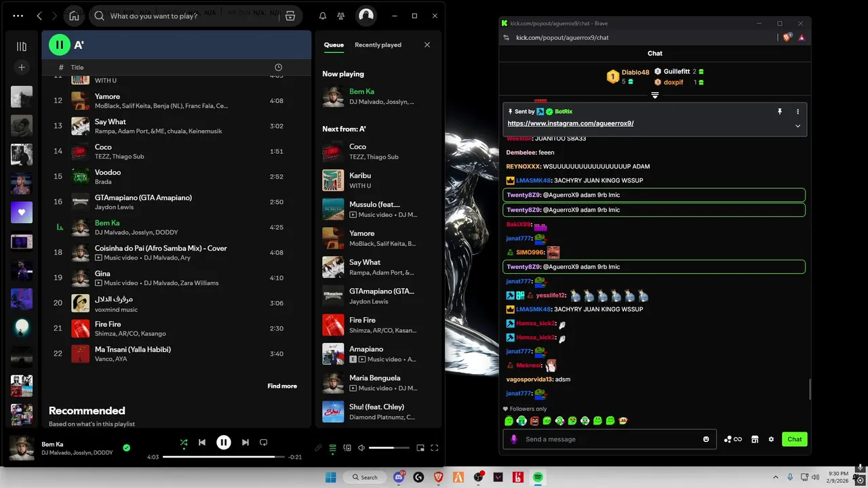Expand the gift leaderboard arrow in Kick chat
Viewport: 868px width, 488px height.
(655, 95)
